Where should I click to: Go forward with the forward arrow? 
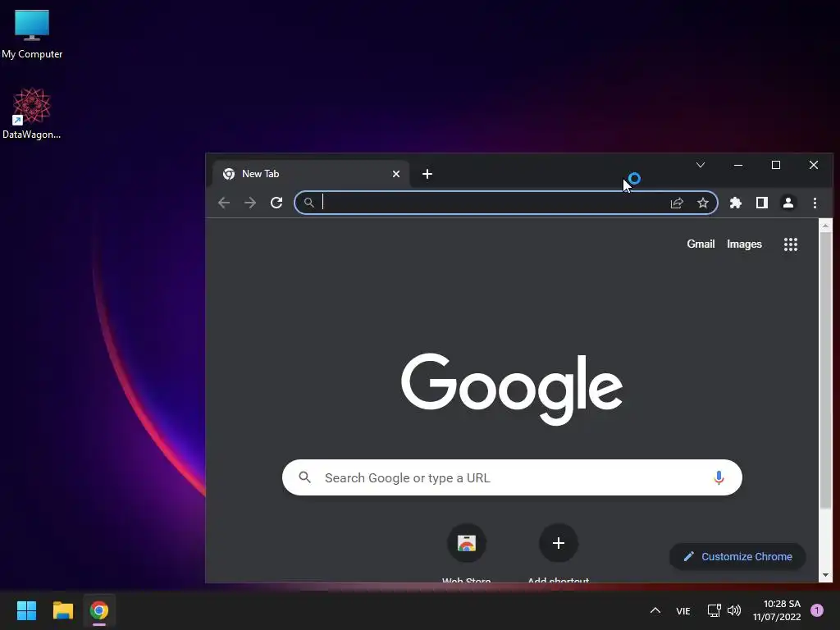click(x=250, y=203)
